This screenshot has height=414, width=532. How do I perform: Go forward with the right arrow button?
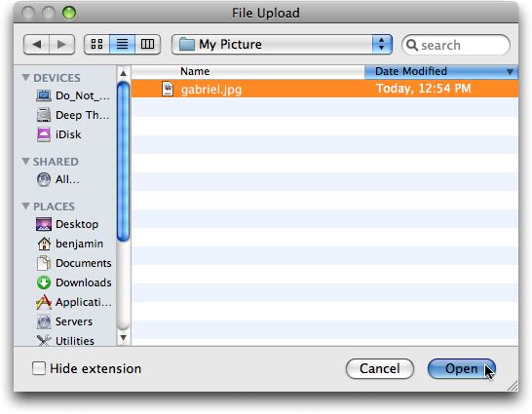click(x=62, y=45)
